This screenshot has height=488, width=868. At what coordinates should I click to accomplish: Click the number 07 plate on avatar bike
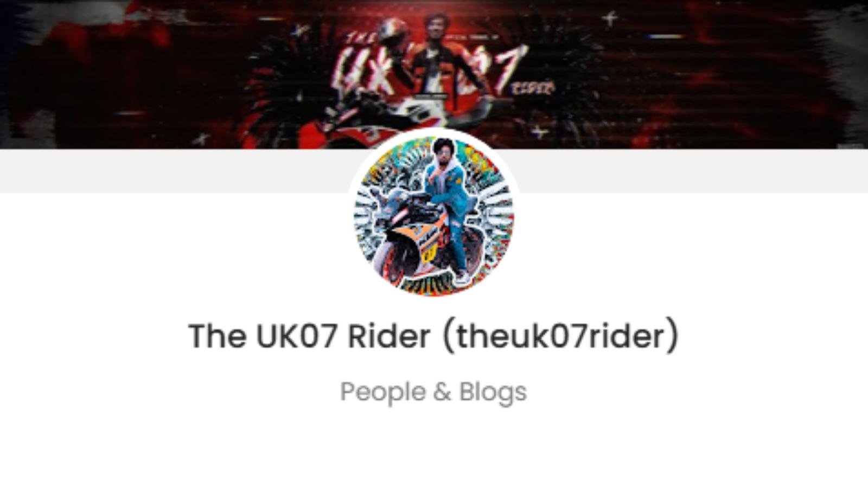(430, 254)
